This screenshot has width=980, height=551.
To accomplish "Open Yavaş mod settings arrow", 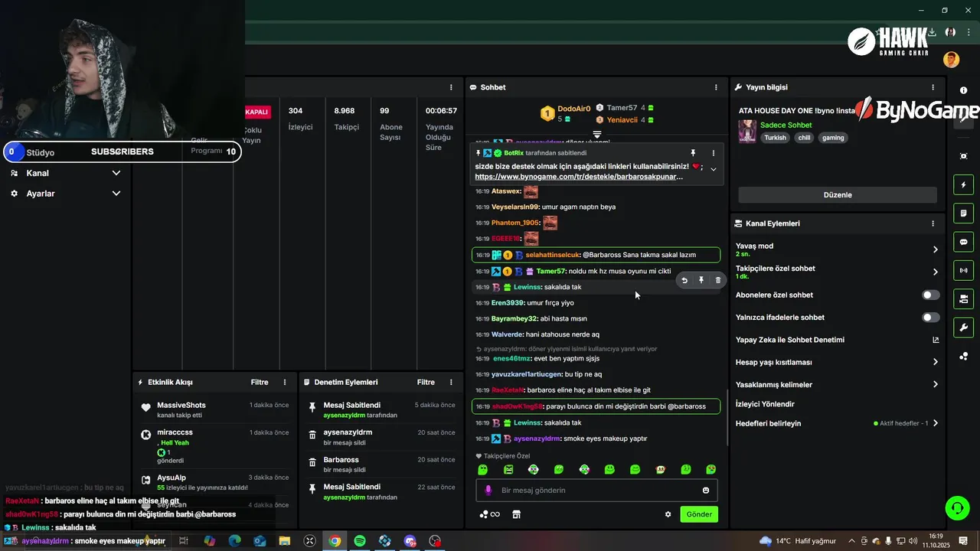I will (935, 249).
